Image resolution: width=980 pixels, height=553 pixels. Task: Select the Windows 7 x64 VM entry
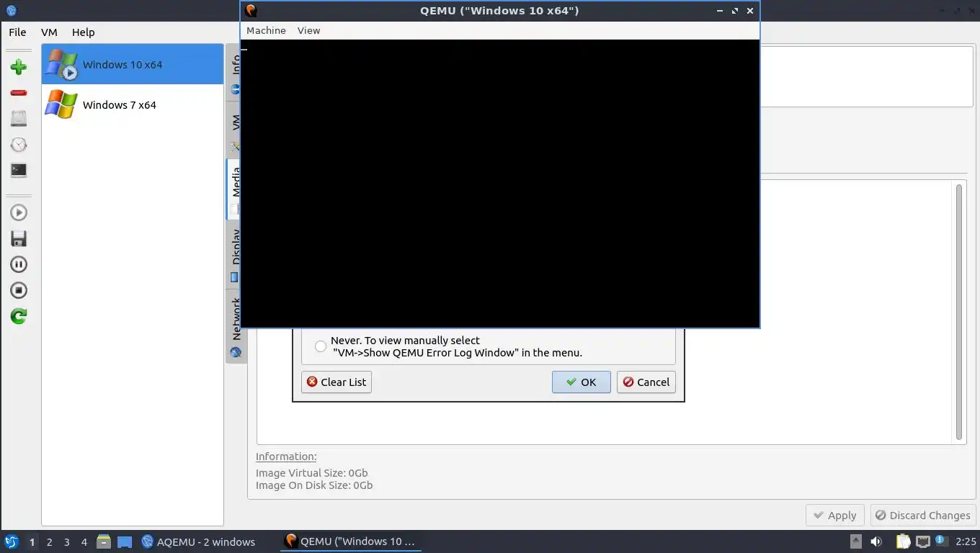[133, 104]
